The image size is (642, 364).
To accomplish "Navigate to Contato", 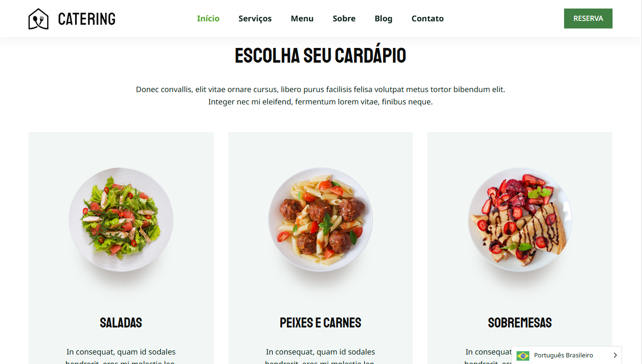I will click(428, 19).
